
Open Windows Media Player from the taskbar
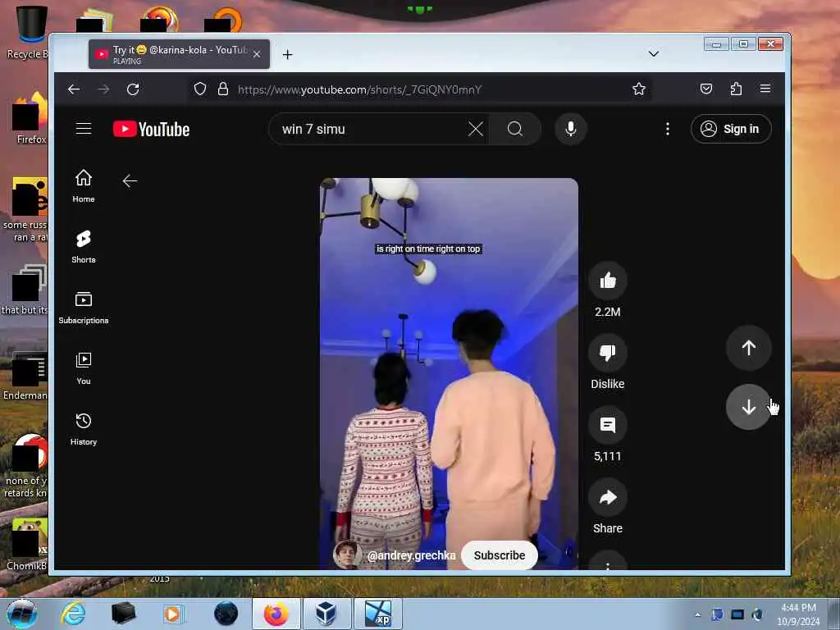(173, 614)
